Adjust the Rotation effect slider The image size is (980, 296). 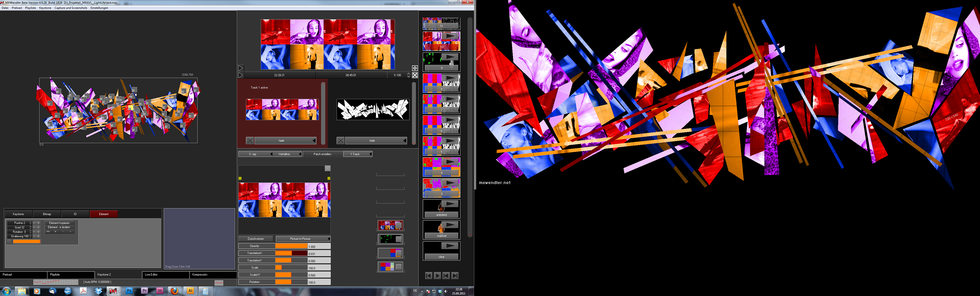(291, 282)
